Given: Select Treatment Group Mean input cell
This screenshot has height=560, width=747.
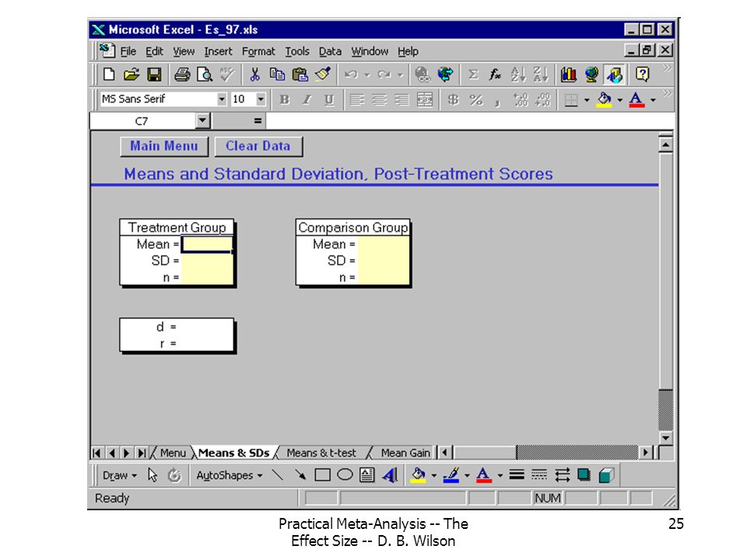Looking at the screenshot, I should (207, 244).
